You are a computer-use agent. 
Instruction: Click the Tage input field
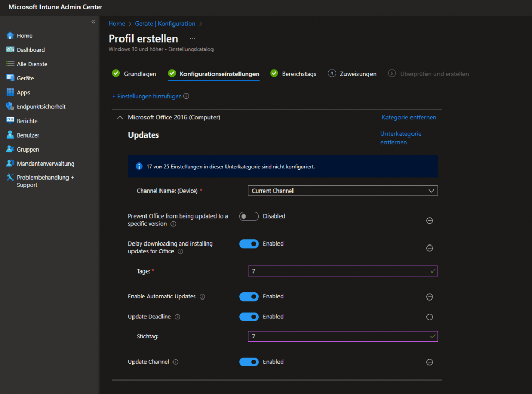343,271
